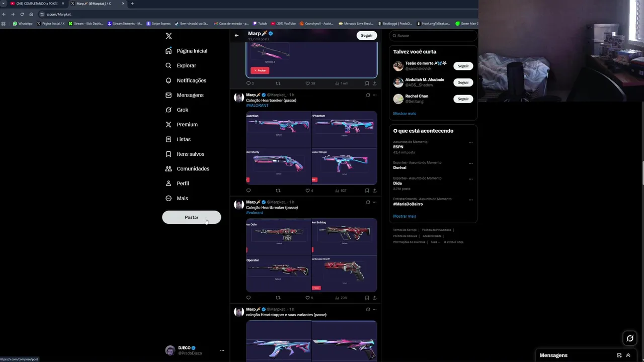
Task: Open DJECO account menu dots
Action: 222,350
